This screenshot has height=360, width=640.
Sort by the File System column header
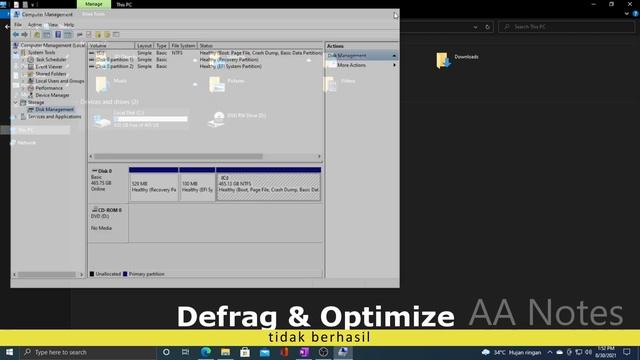[183, 46]
